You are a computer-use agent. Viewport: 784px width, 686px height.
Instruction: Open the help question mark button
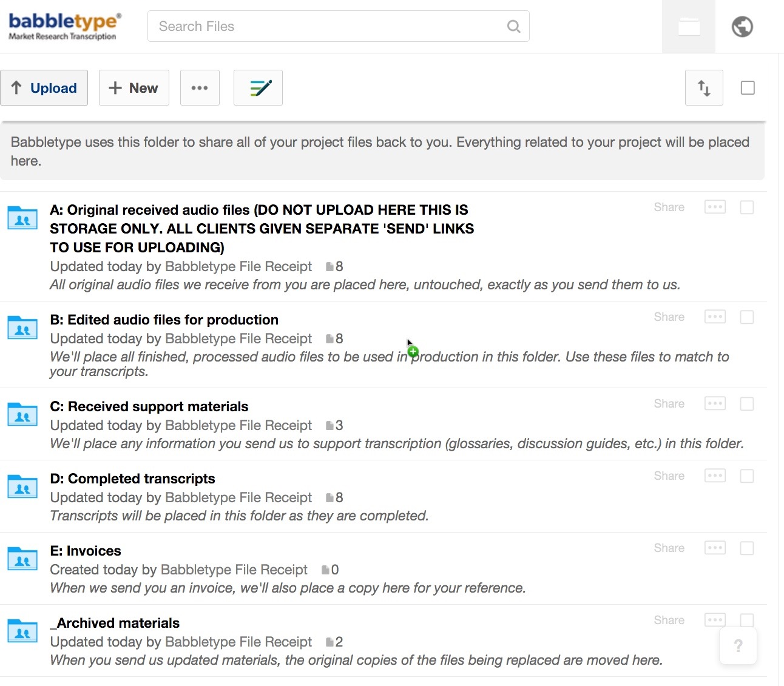(x=738, y=645)
